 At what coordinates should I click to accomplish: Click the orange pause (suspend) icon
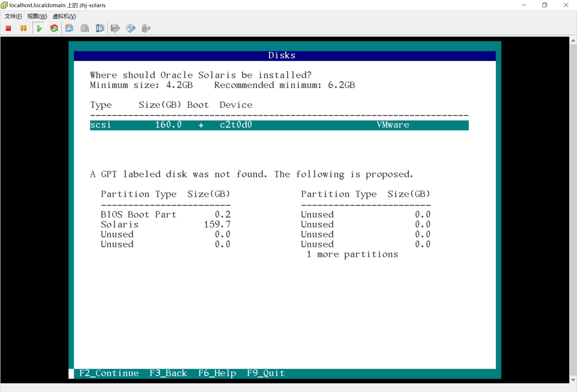23,28
